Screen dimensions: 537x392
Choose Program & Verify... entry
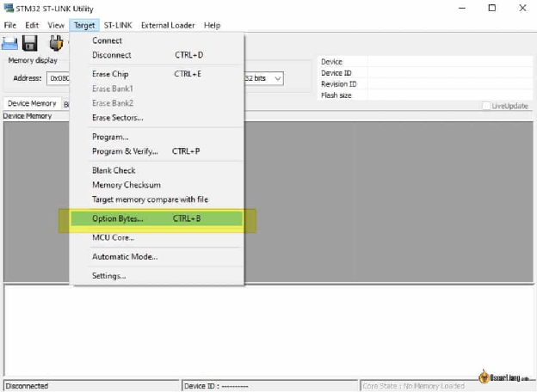(157, 151)
